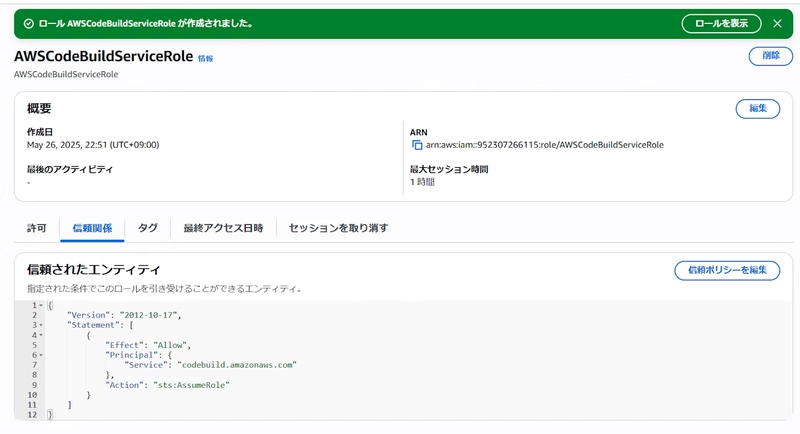This screenshot has width=800, height=434.
Task: Open セッションを取り消す tab
Action: coord(338,228)
